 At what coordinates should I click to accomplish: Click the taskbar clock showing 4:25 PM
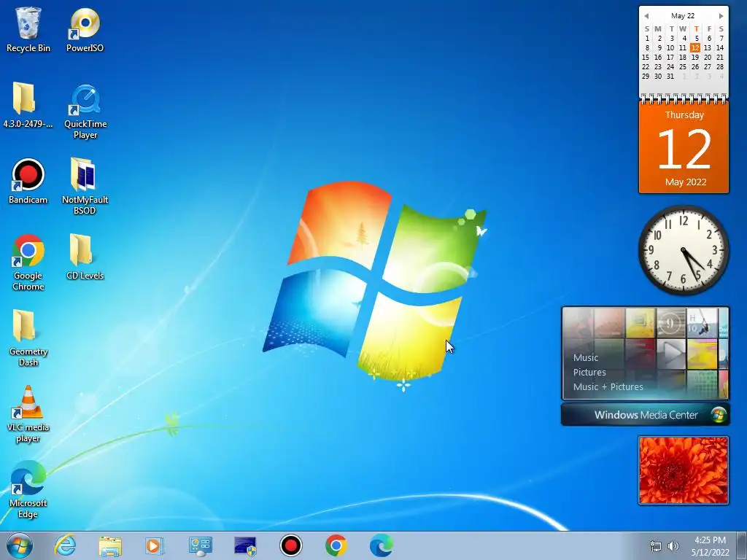click(711, 546)
